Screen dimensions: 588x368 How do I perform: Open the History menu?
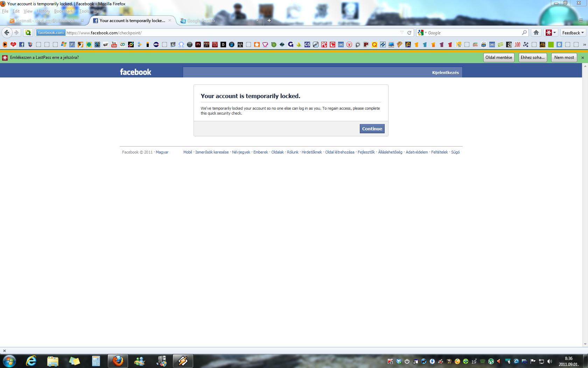tap(43, 11)
